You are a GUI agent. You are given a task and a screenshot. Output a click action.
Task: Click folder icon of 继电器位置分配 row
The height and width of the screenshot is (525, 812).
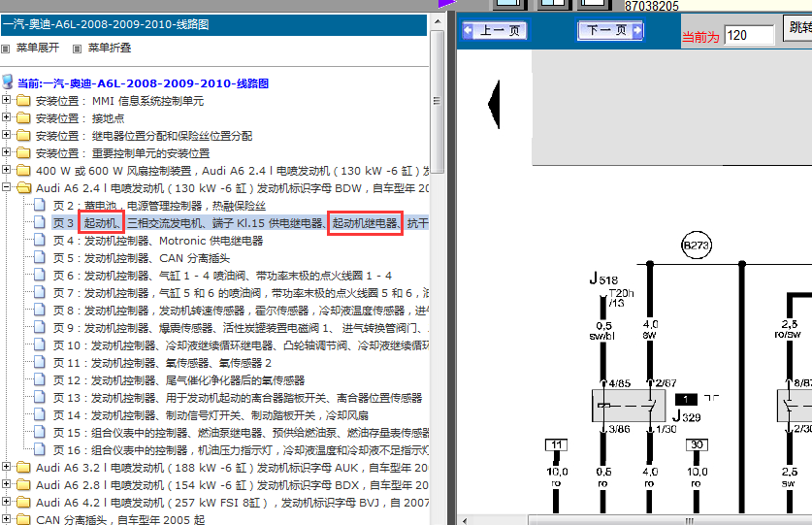(x=23, y=135)
